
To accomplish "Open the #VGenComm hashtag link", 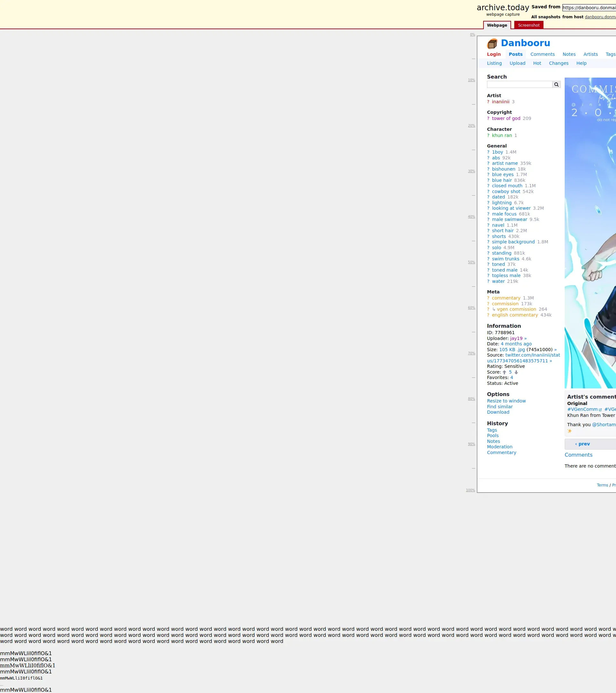I will [x=582, y=410].
